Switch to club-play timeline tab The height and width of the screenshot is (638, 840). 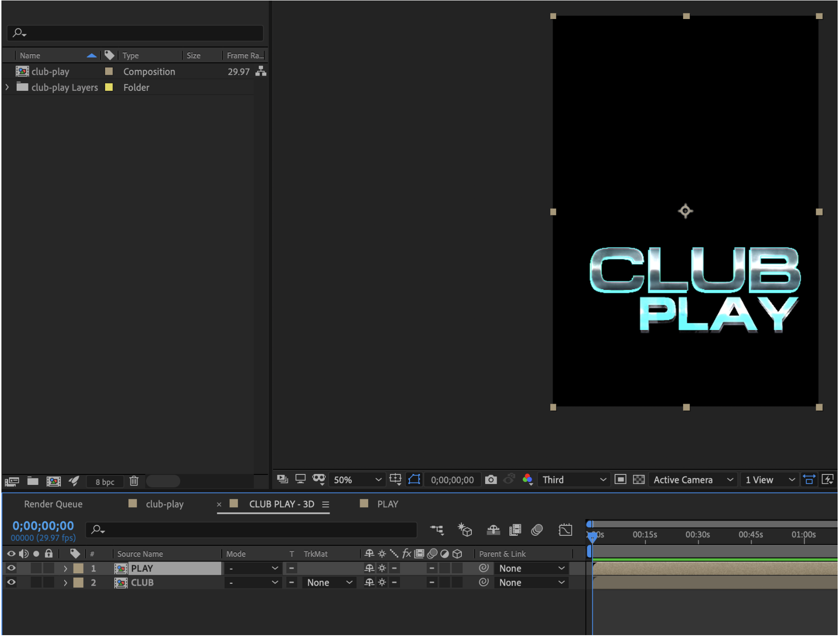click(165, 504)
